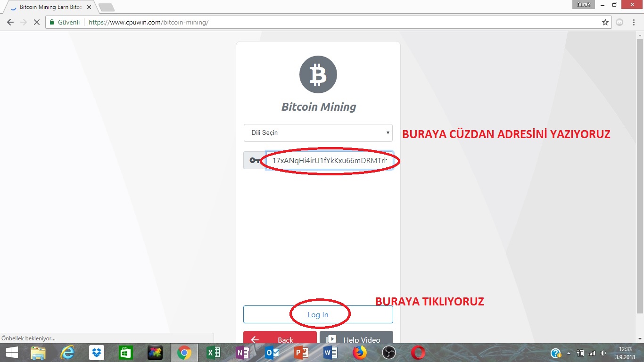Close the Bitcoin Mining browser tab
The width and height of the screenshot is (644, 362).
tap(89, 8)
